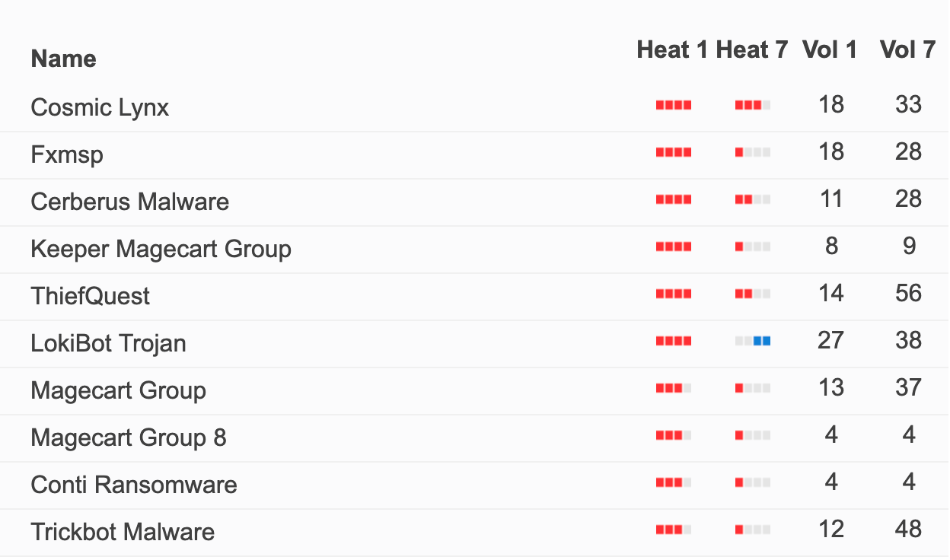Click Cerberus Malware Heat 7 indicator

753,200
